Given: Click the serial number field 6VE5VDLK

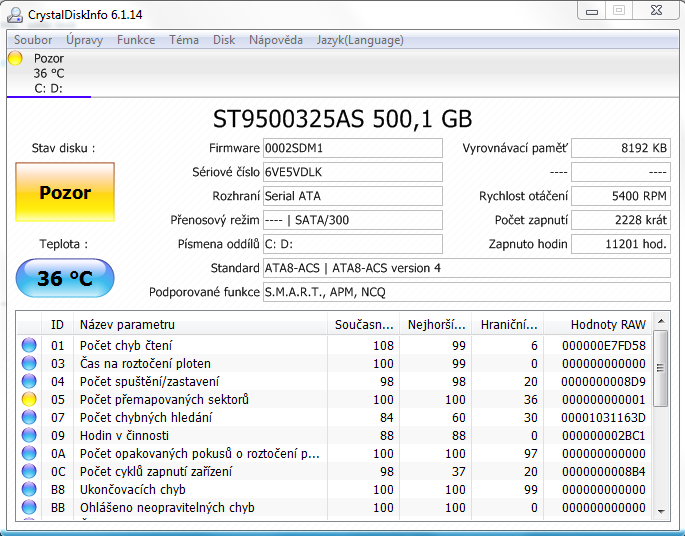Looking at the screenshot, I should 353,172.
